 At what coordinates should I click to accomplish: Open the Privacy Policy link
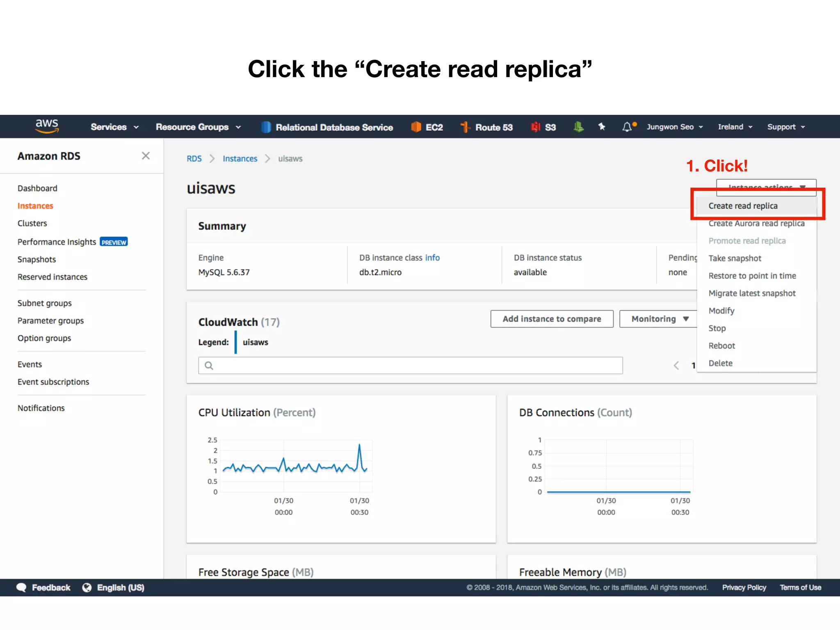pyautogui.click(x=744, y=588)
